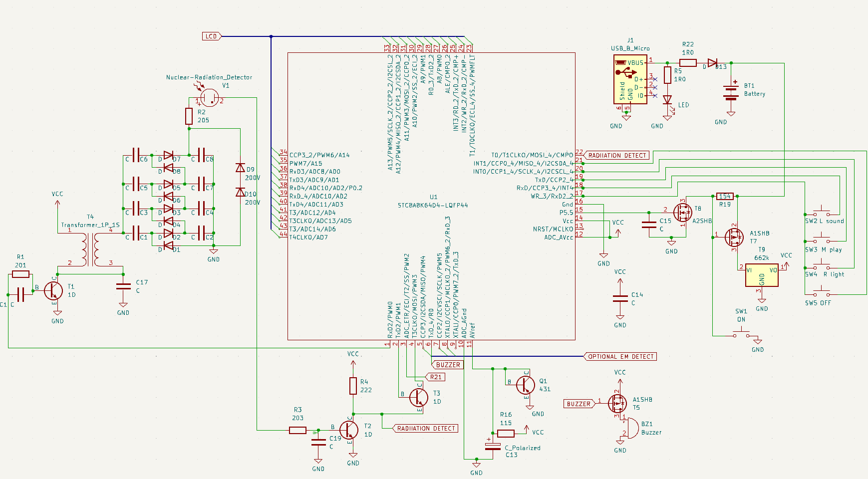
Task: Click the Transformer_1P_1S value text
Action: [90, 225]
